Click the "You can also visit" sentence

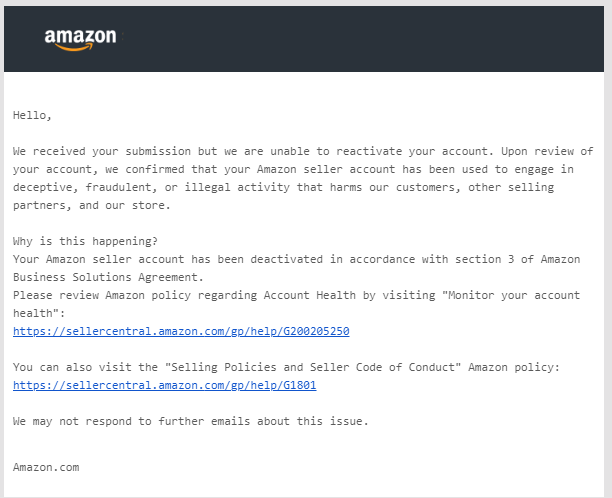click(x=286, y=367)
